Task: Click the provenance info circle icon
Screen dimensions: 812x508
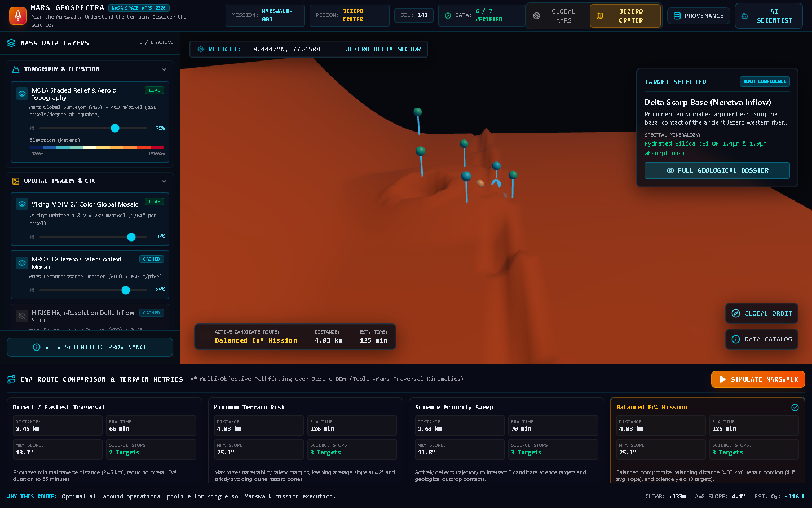Action: pos(37,347)
